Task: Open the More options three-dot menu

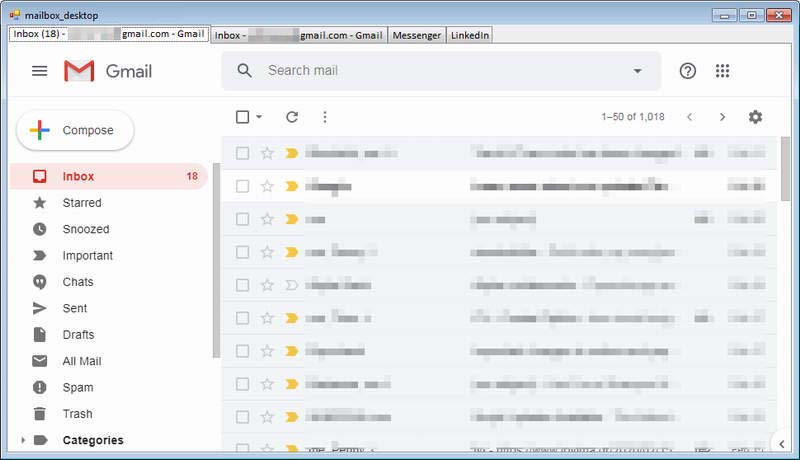Action: [x=325, y=117]
